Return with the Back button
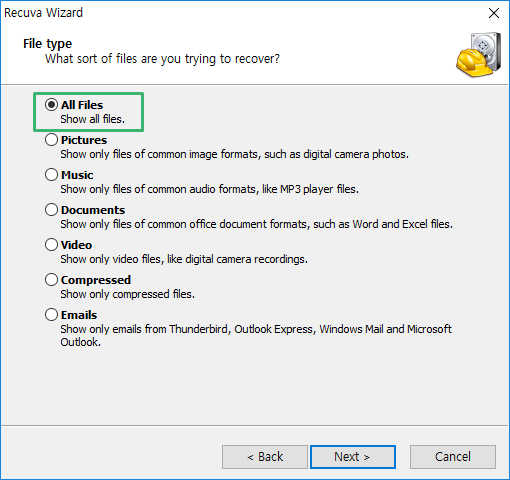The height and width of the screenshot is (480, 510). 265,457
